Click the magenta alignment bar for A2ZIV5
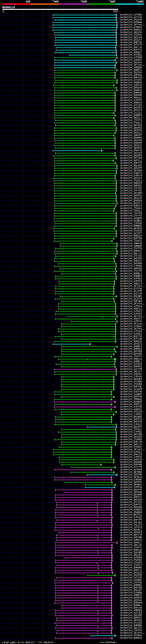Image resolution: width=146 pixels, height=644 pixels. coord(85,369)
